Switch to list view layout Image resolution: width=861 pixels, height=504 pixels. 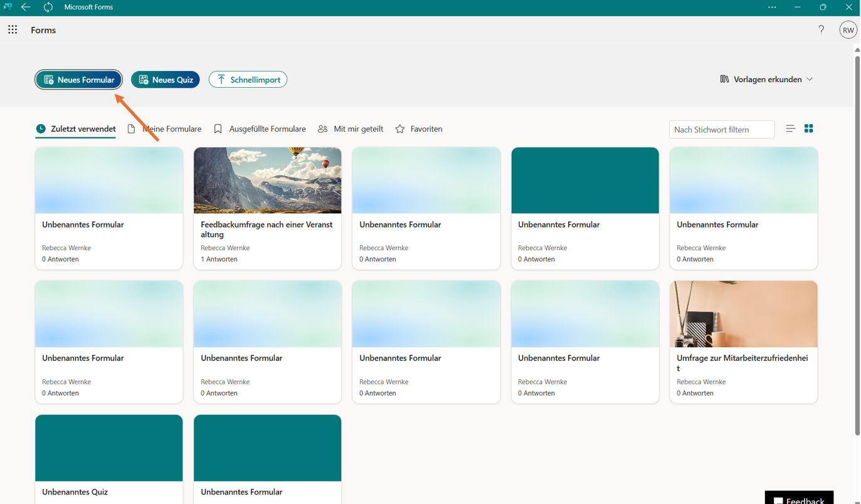[x=790, y=129]
